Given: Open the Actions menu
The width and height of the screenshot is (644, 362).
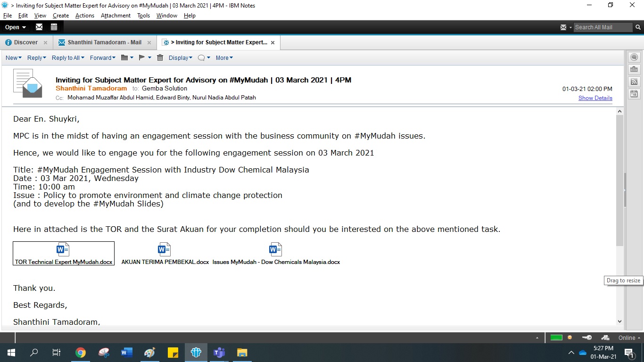Looking at the screenshot, I should [x=85, y=16].
